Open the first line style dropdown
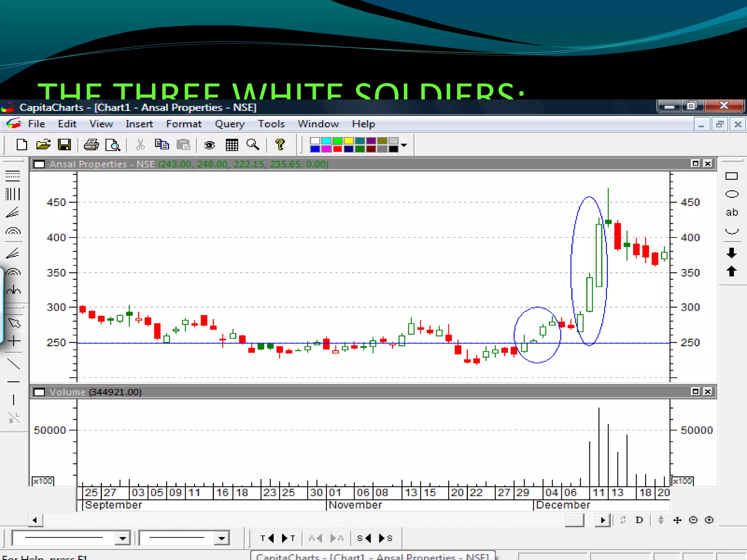The image size is (747, 560). (x=123, y=538)
